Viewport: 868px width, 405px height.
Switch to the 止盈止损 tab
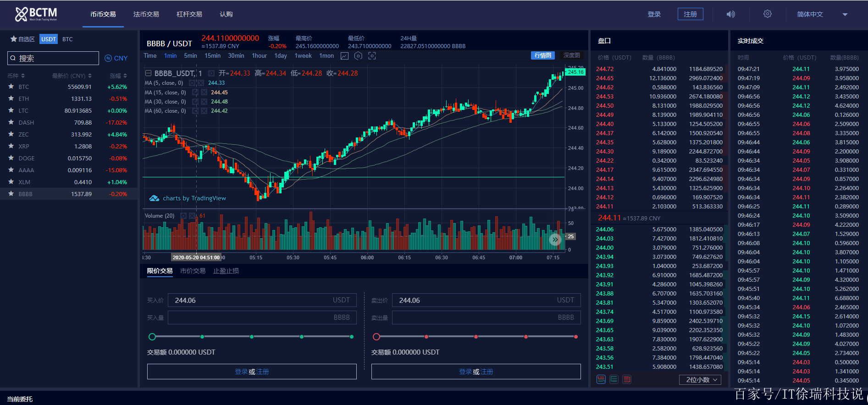pyautogui.click(x=226, y=271)
